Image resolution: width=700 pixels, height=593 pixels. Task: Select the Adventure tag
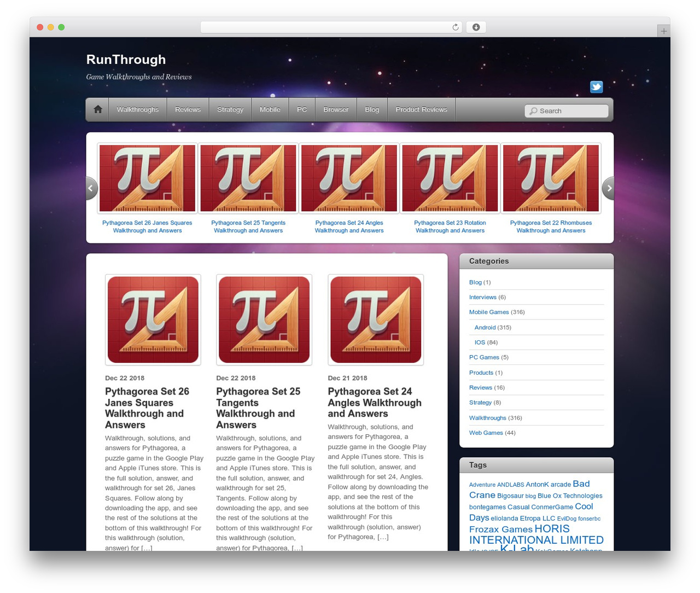click(482, 485)
